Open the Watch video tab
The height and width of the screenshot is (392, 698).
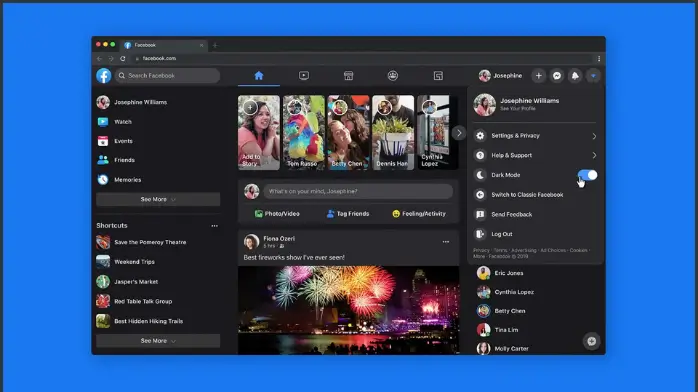click(x=304, y=76)
